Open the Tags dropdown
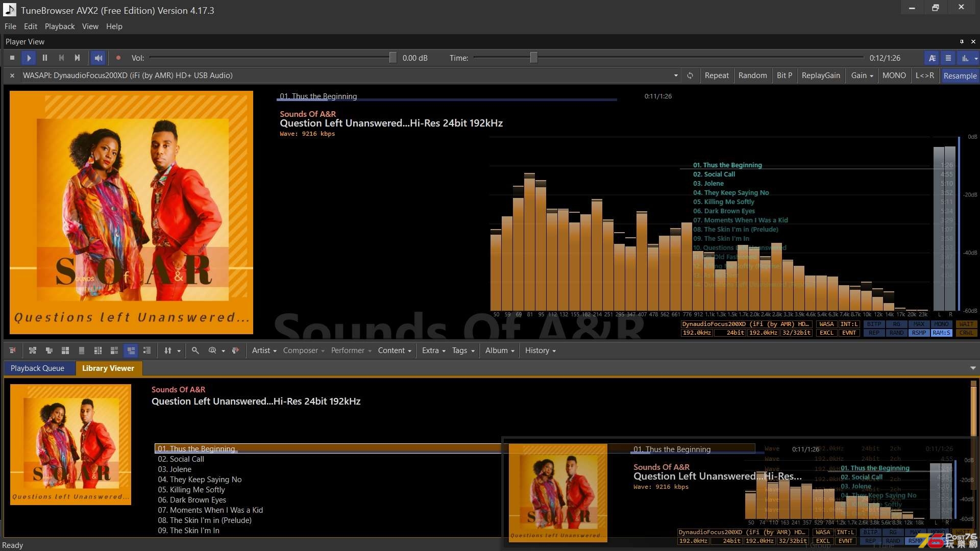The image size is (980, 551). point(463,350)
